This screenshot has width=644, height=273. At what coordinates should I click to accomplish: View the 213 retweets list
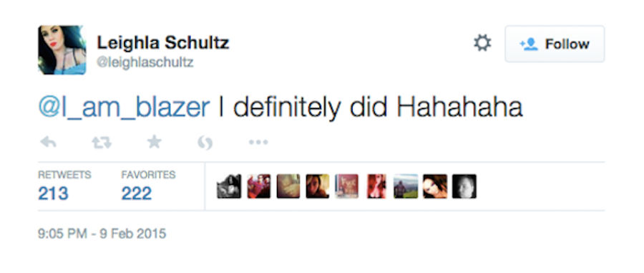tap(64, 186)
